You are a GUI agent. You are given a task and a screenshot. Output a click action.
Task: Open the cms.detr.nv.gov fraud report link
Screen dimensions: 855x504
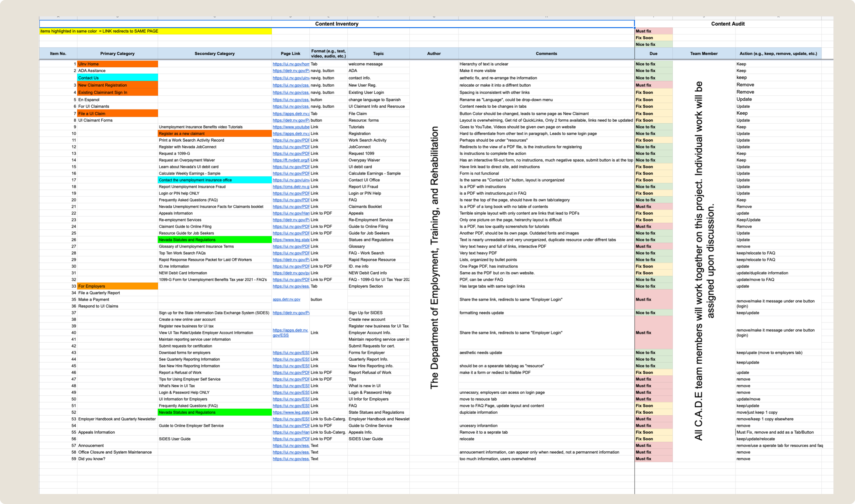click(291, 186)
